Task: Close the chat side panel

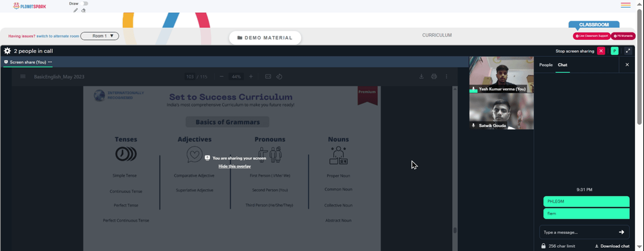Action: pyautogui.click(x=627, y=65)
